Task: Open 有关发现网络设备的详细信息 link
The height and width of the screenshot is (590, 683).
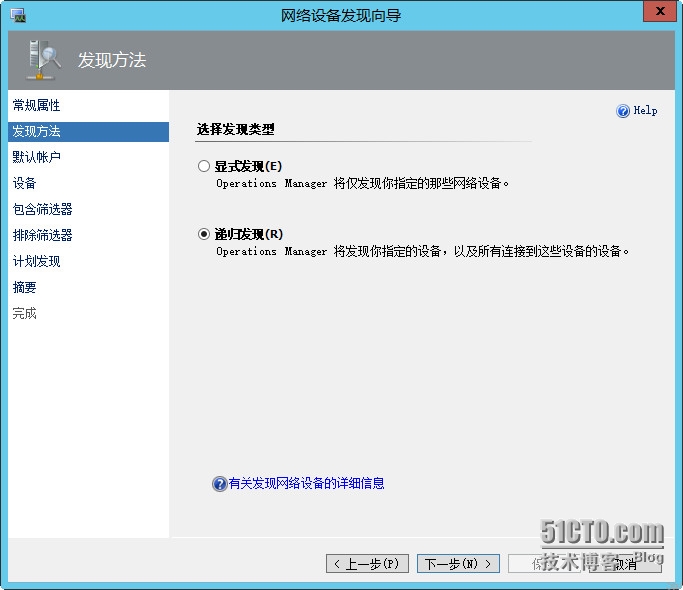Action: (x=306, y=483)
